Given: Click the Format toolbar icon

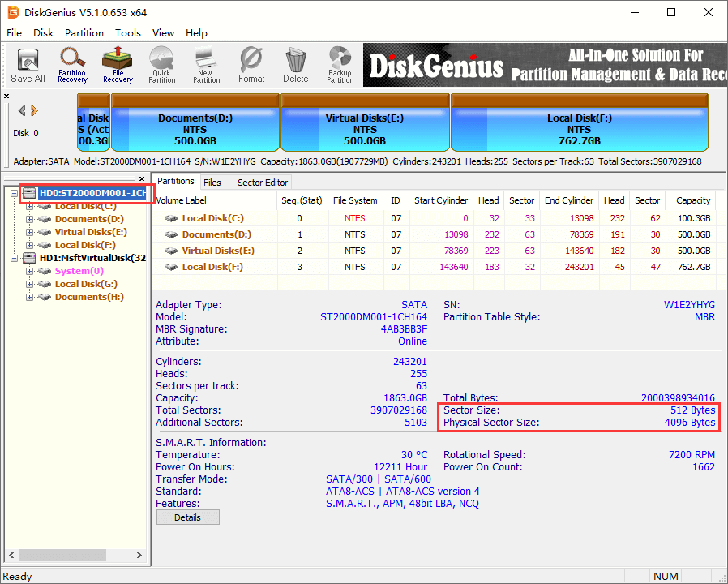Looking at the screenshot, I should pyautogui.click(x=251, y=65).
